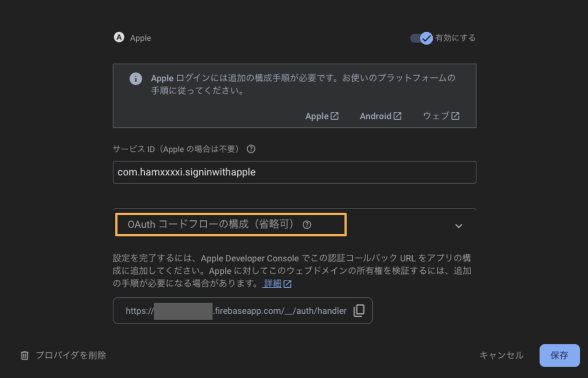588x378 pixels.
Task: Open the Apple platform setup link
Action: (x=322, y=116)
